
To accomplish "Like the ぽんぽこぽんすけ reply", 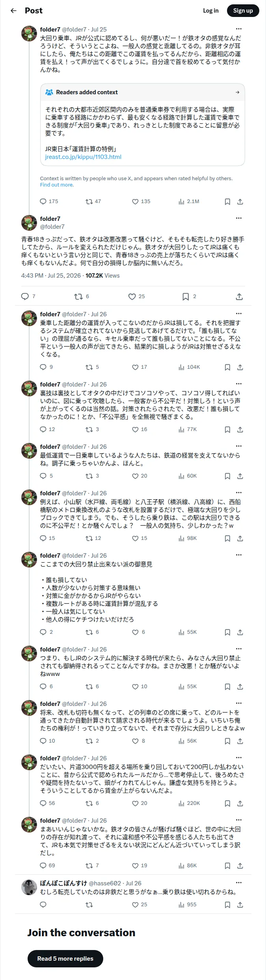I will (135, 905).
